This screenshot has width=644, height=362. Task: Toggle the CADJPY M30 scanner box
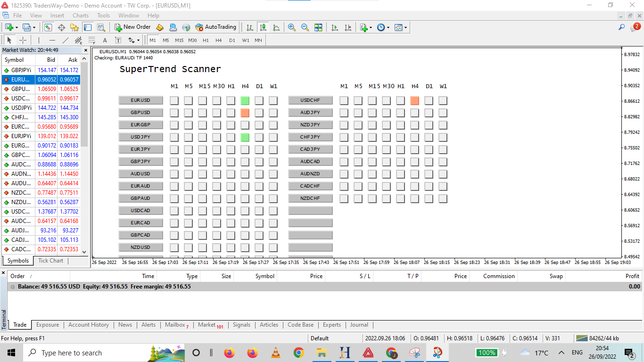[387, 149]
